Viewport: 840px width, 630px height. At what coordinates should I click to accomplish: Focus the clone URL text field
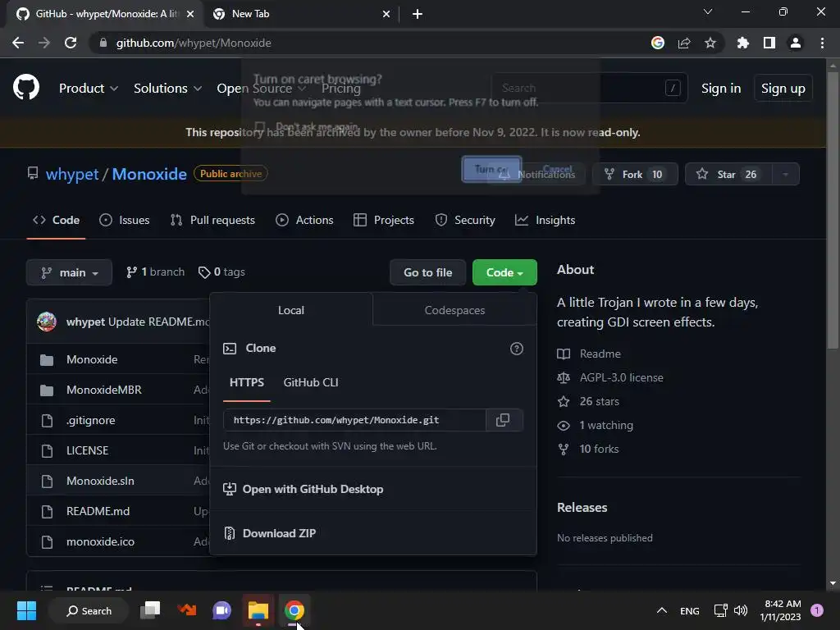354,420
